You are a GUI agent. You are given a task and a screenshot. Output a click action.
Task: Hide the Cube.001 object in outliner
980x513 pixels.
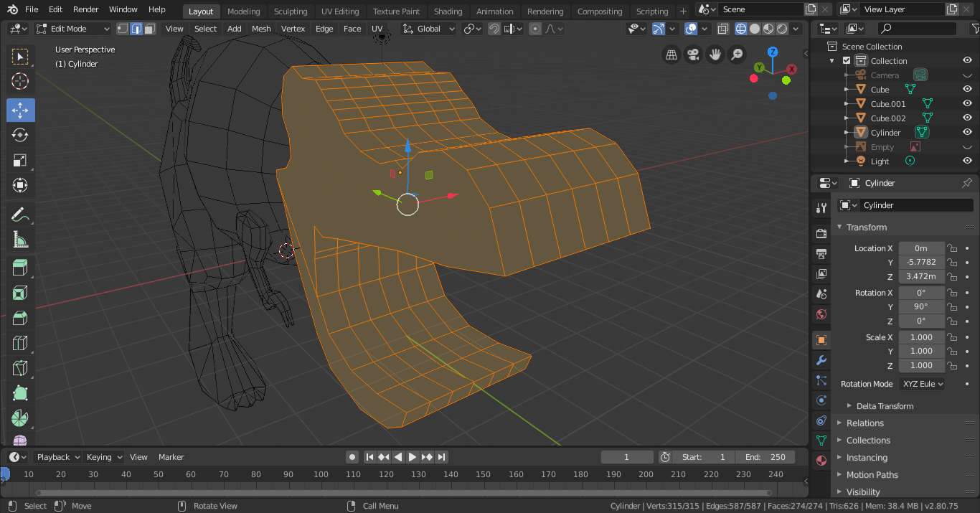(966, 104)
